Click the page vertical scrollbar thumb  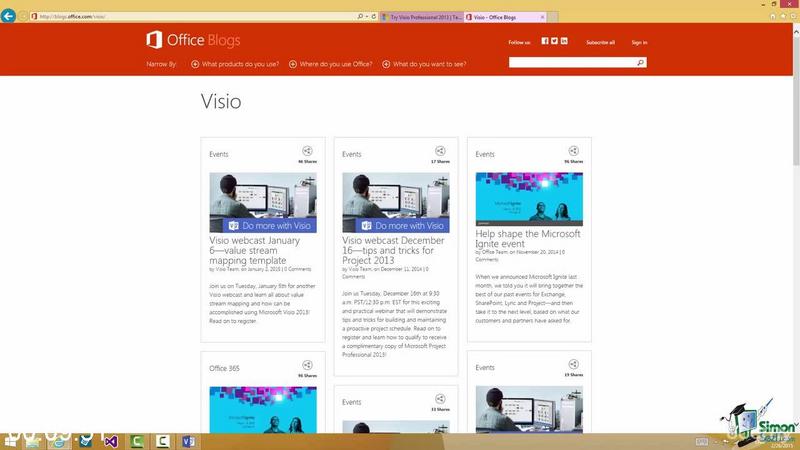click(796, 101)
